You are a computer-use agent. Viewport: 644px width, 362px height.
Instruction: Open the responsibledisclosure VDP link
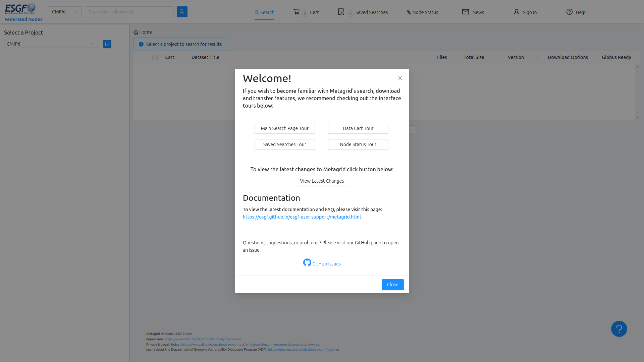(304, 350)
